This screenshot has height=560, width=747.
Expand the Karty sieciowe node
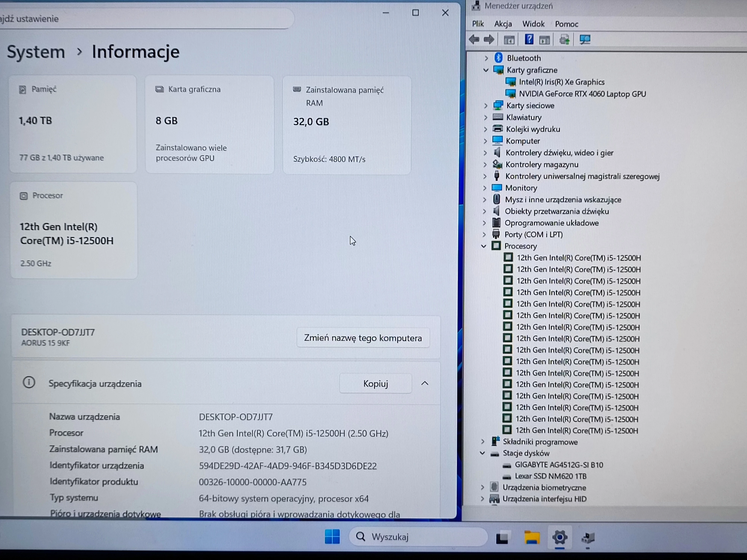click(486, 106)
